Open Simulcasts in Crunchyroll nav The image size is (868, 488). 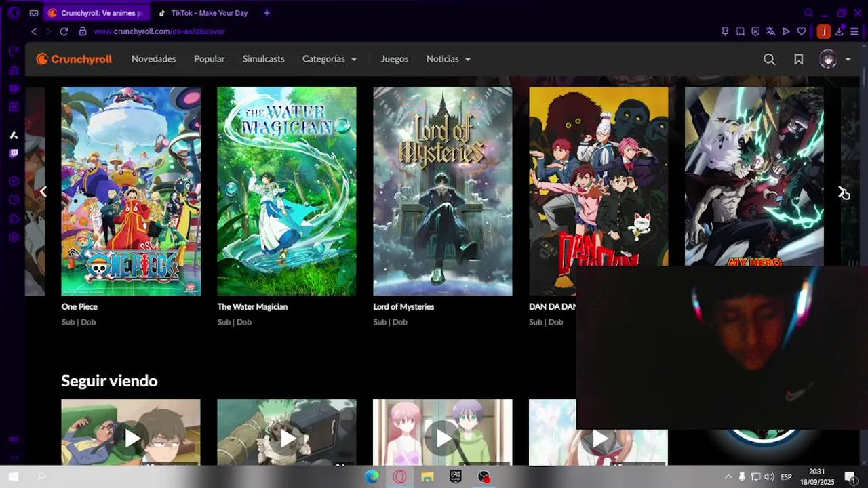pyautogui.click(x=264, y=59)
